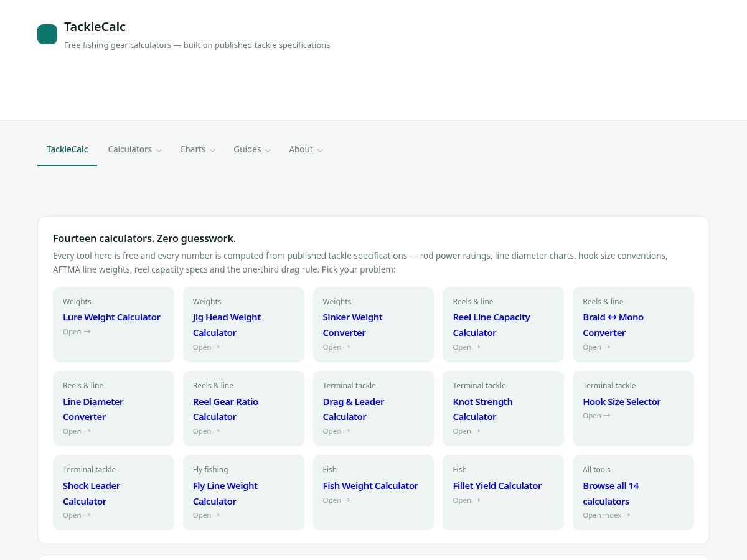Open the Fly Line Weight Calculator link
The image size is (747, 560).
[225, 493]
